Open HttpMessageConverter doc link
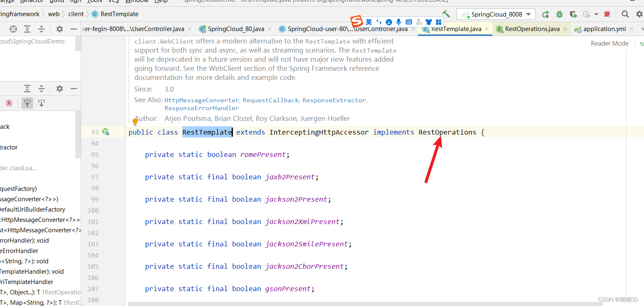This screenshot has height=306, width=644. click(201, 100)
